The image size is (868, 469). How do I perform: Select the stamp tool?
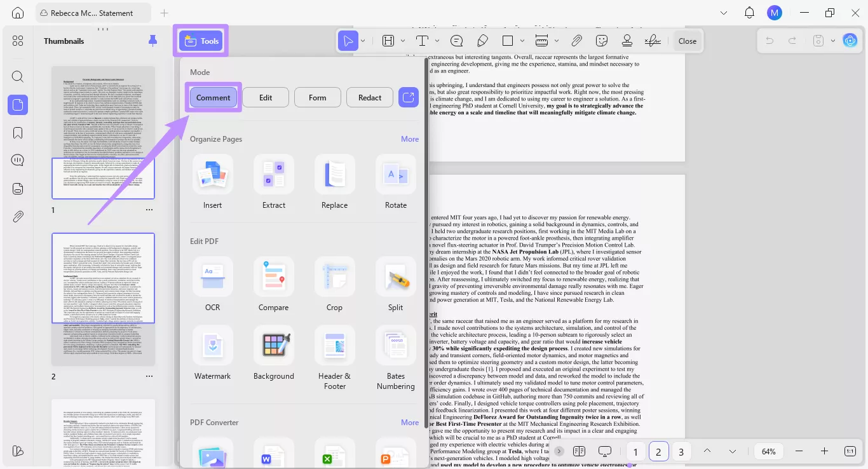(627, 41)
